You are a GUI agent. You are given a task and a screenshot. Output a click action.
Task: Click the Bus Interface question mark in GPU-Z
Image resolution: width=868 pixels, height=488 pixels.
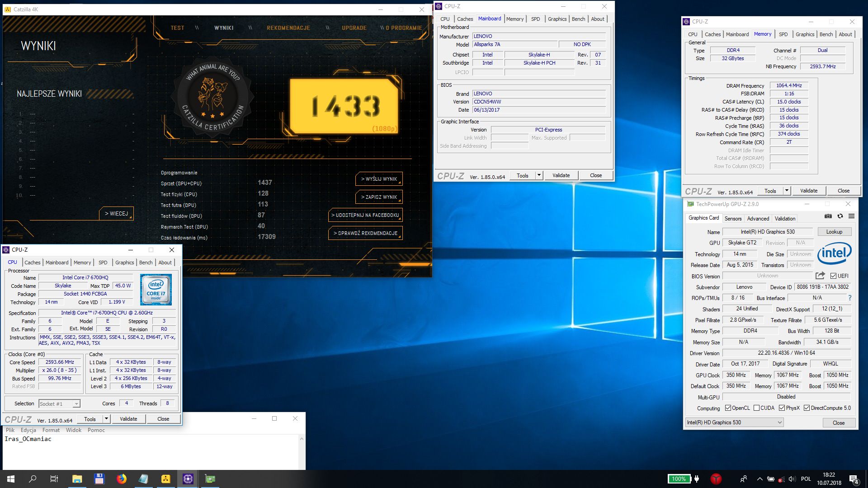pos(850,298)
